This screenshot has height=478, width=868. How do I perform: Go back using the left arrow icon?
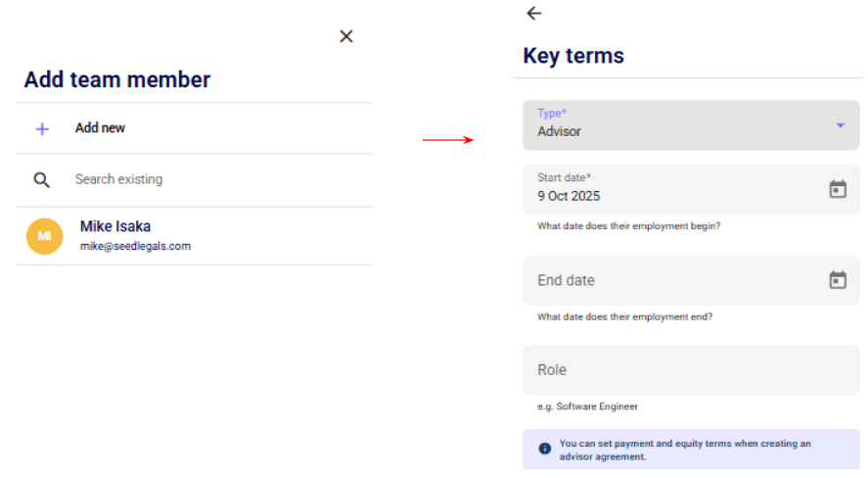tap(533, 13)
